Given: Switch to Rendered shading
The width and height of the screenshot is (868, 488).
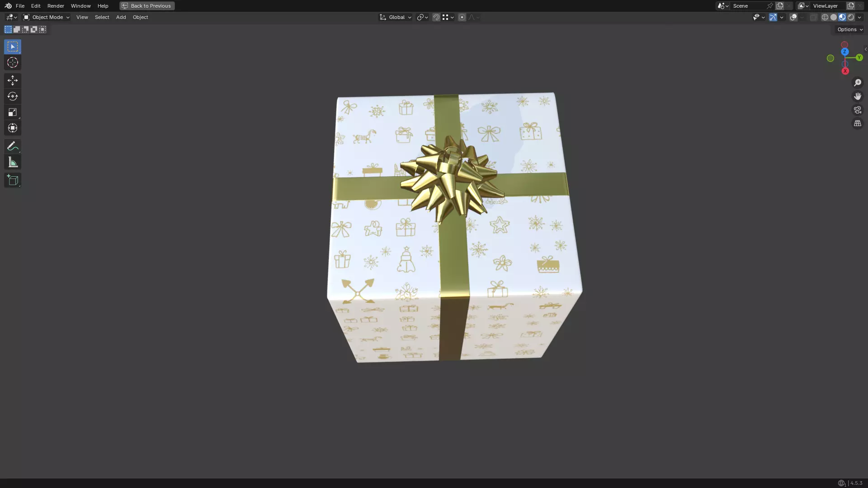Looking at the screenshot, I should [851, 17].
